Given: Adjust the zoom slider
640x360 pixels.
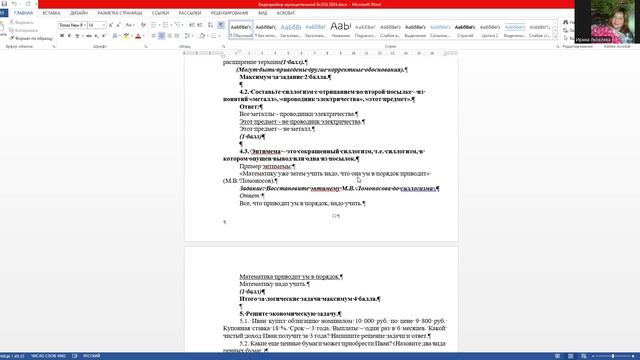Looking at the screenshot, I should (x=613, y=356).
